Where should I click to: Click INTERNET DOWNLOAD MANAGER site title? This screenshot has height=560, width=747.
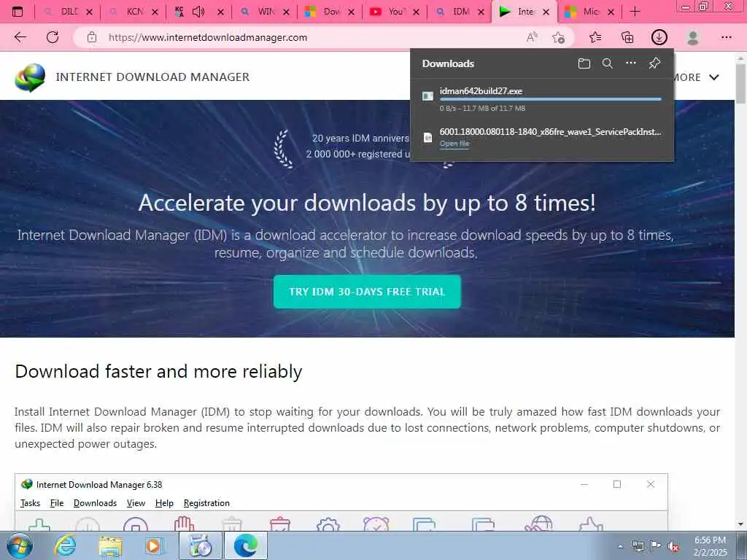[x=152, y=77]
